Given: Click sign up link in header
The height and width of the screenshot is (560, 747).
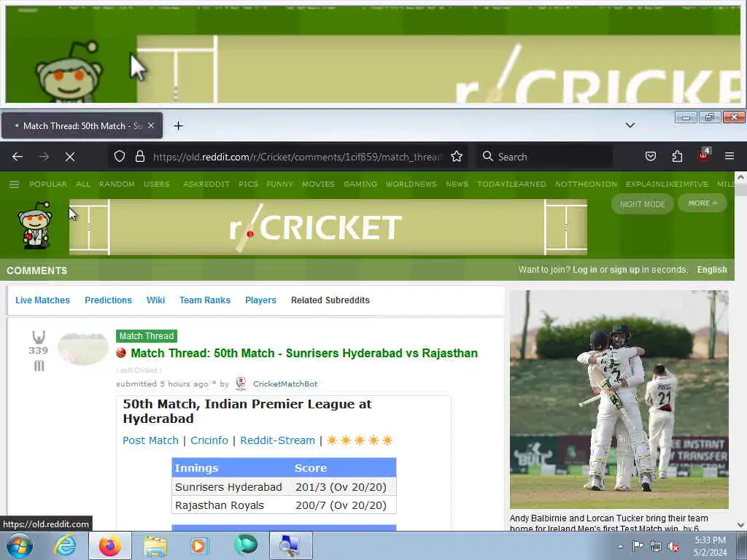Looking at the screenshot, I should pyautogui.click(x=624, y=270).
